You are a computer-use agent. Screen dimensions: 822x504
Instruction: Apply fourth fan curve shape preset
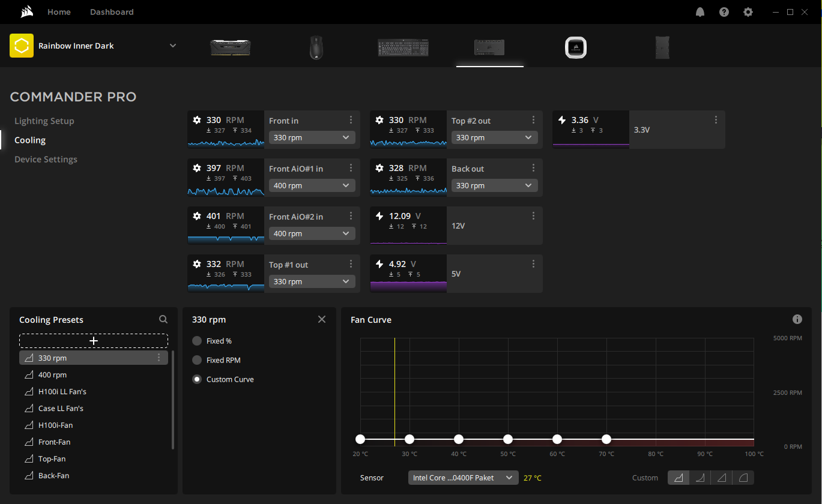pos(743,478)
